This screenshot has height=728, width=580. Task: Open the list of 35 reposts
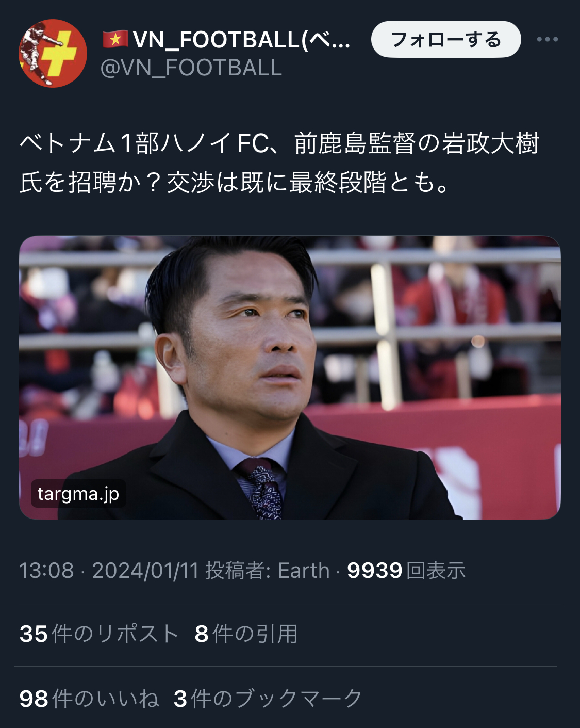(99, 634)
